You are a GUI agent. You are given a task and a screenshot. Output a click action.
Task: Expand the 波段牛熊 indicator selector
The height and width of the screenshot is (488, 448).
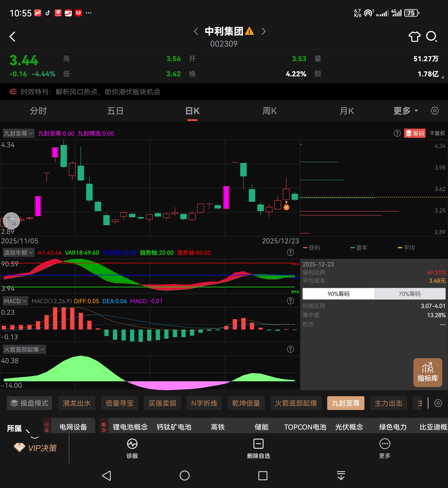(x=18, y=253)
